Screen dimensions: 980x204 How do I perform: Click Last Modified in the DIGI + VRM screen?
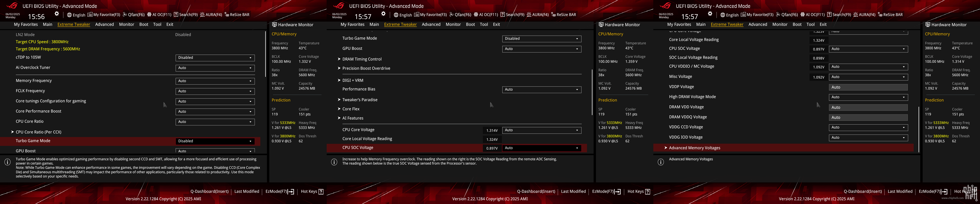click(x=573, y=191)
